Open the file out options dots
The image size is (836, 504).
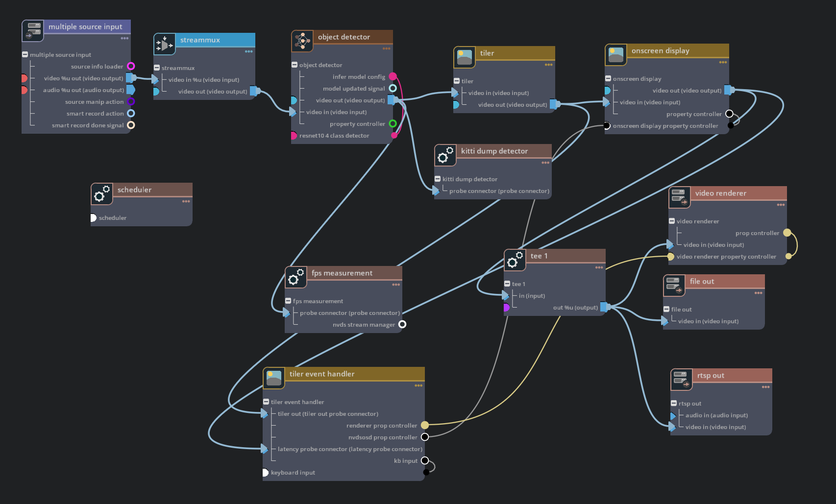pyautogui.click(x=759, y=293)
